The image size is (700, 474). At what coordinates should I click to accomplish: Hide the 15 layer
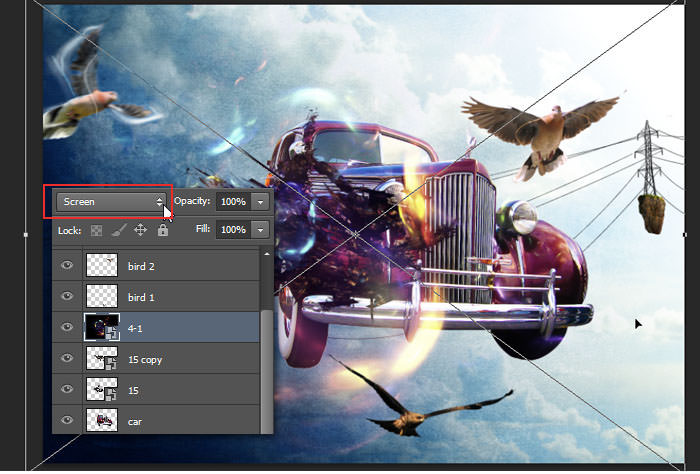pyautogui.click(x=67, y=389)
